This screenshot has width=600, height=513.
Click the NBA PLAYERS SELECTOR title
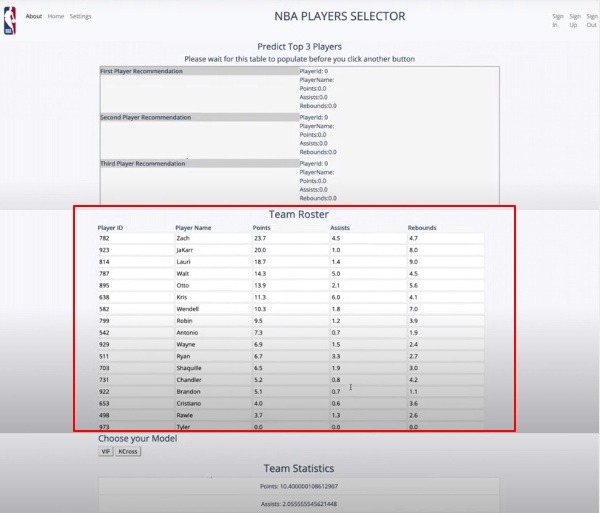click(x=340, y=16)
